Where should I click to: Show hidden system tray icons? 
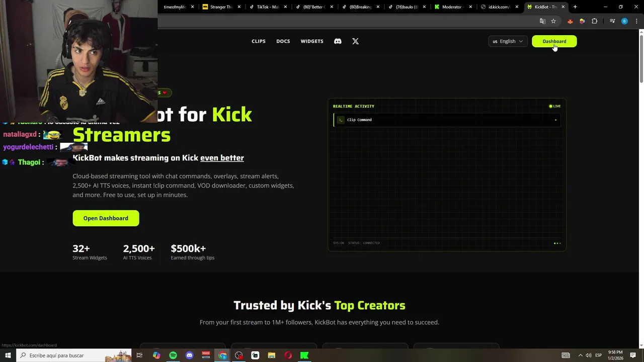click(x=580, y=355)
